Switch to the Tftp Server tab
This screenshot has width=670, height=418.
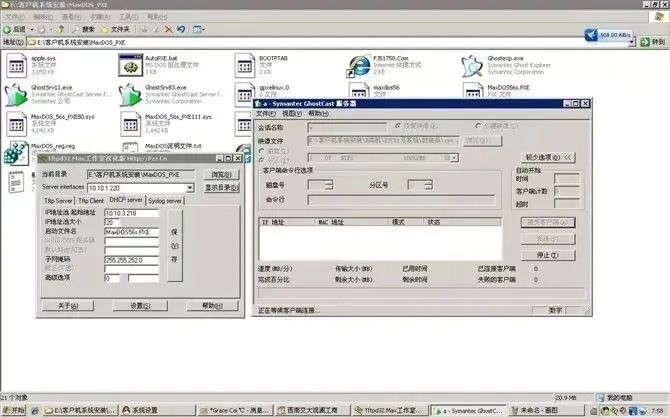58,200
